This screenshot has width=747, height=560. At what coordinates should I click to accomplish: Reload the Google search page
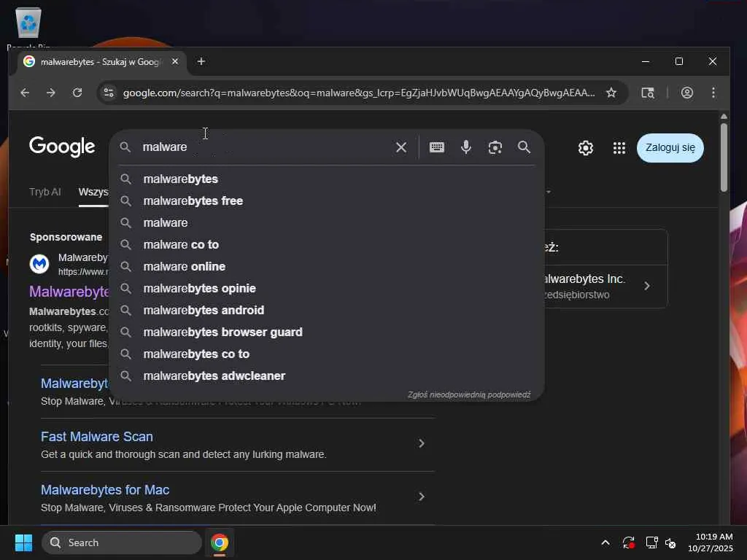pos(77,93)
